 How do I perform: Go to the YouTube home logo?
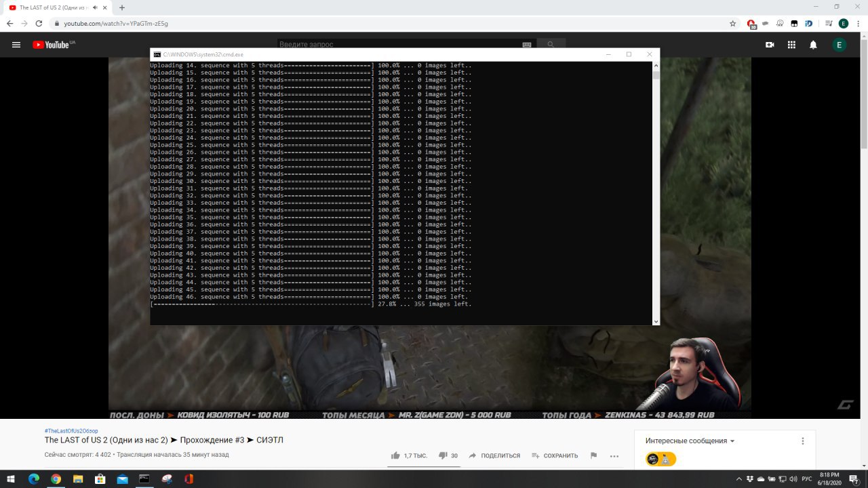click(x=51, y=45)
